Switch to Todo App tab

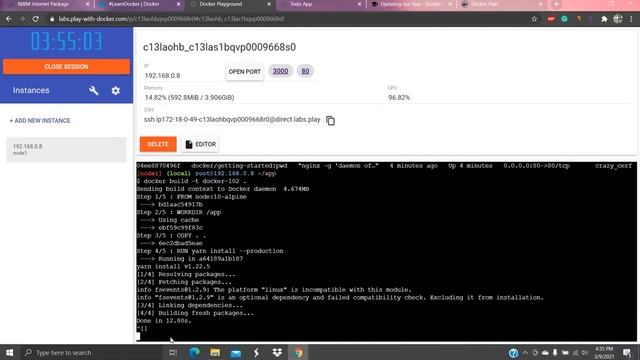click(x=319, y=4)
